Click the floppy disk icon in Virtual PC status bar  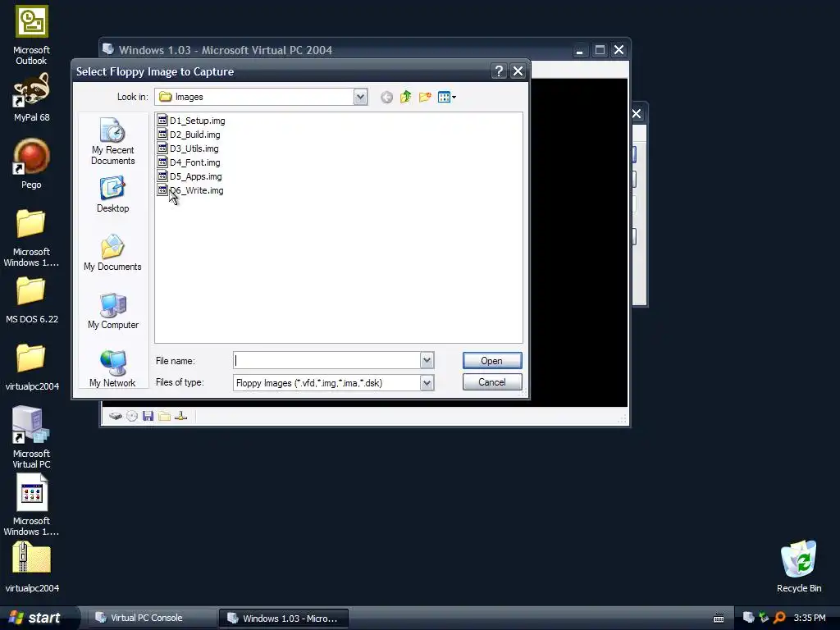pyautogui.click(x=148, y=416)
